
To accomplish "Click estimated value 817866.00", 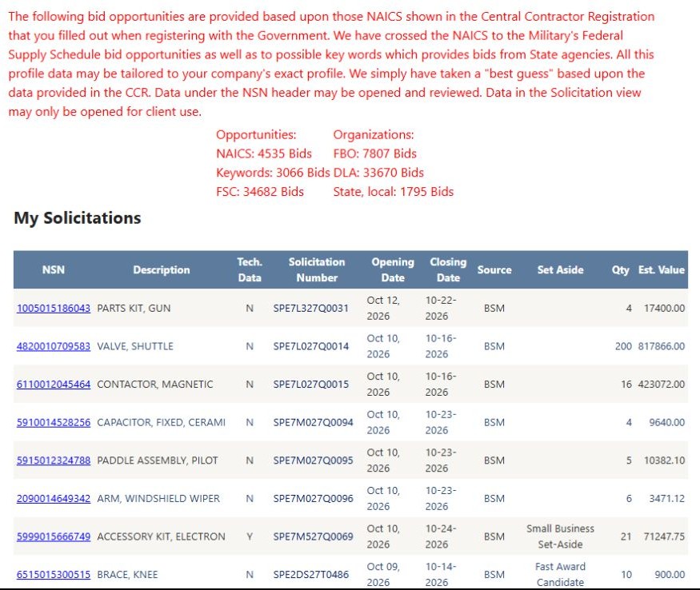I will (661, 346).
